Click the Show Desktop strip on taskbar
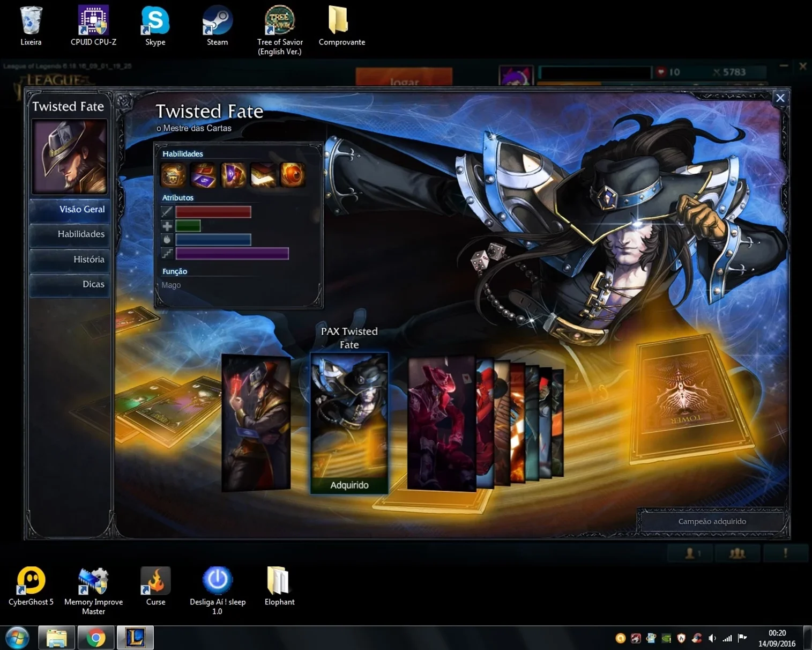This screenshot has height=650, width=812. 808,638
